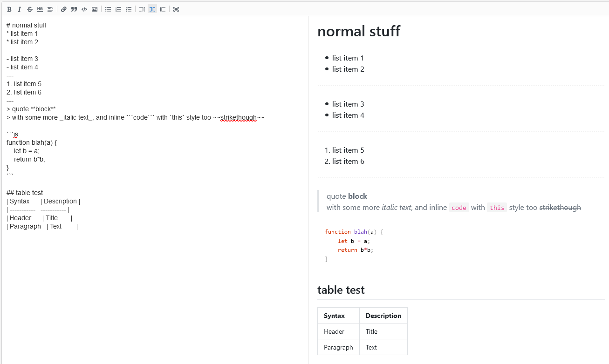The width and height of the screenshot is (609, 364).
Task: Enable side-by-side split view
Action: 152,9
